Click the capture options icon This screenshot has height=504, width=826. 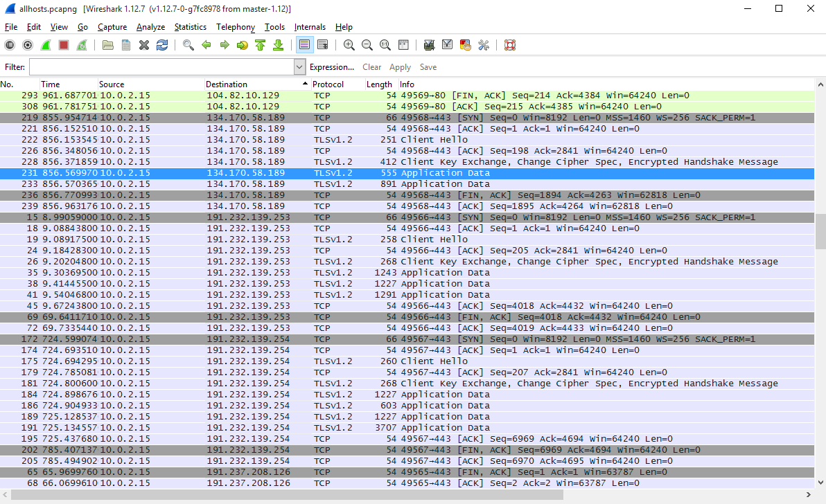coord(28,45)
